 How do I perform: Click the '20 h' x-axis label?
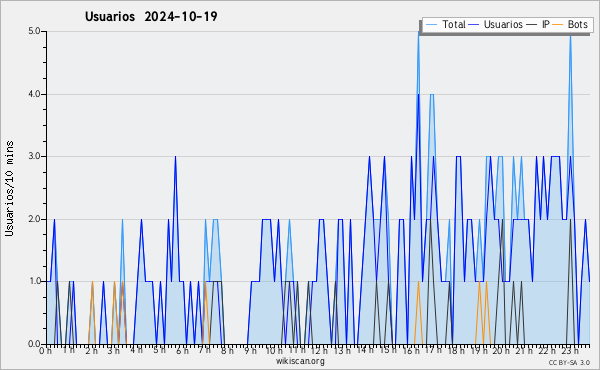click(501, 351)
